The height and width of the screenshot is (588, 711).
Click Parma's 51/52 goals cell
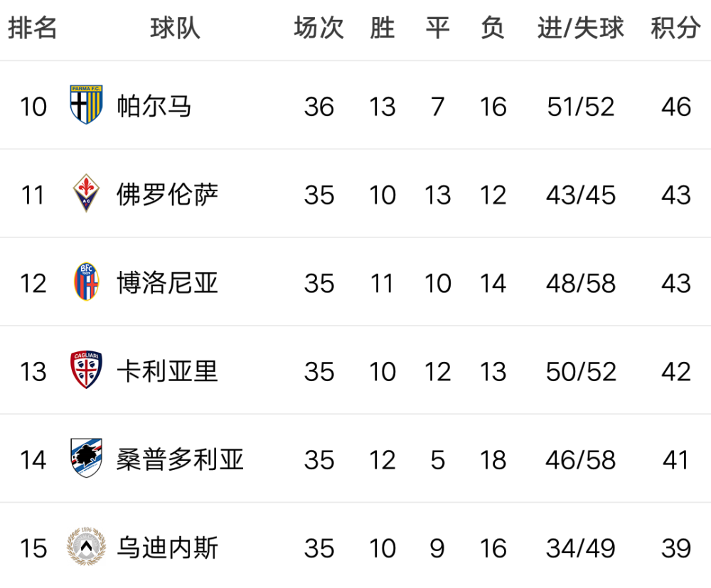[581, 107]
